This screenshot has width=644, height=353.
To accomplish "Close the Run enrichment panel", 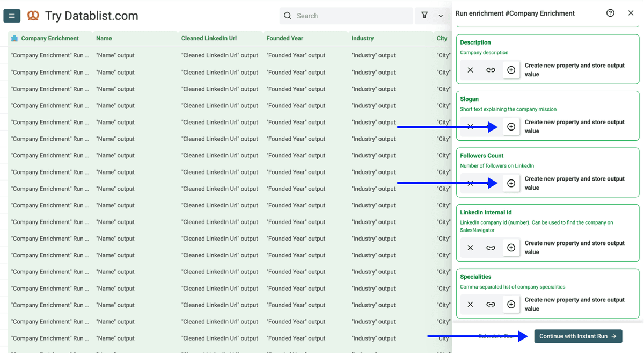I will coord(631,13).
